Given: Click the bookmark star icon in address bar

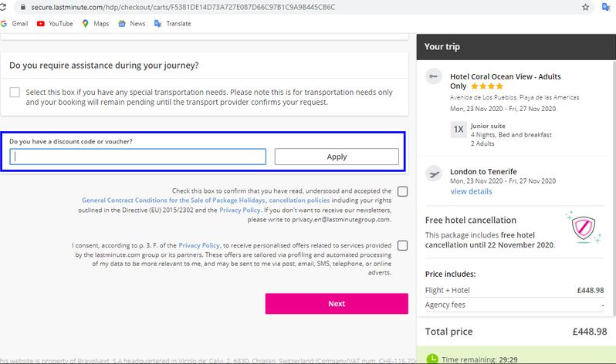Looking at the screenshot, I should (x=585, y=7).
